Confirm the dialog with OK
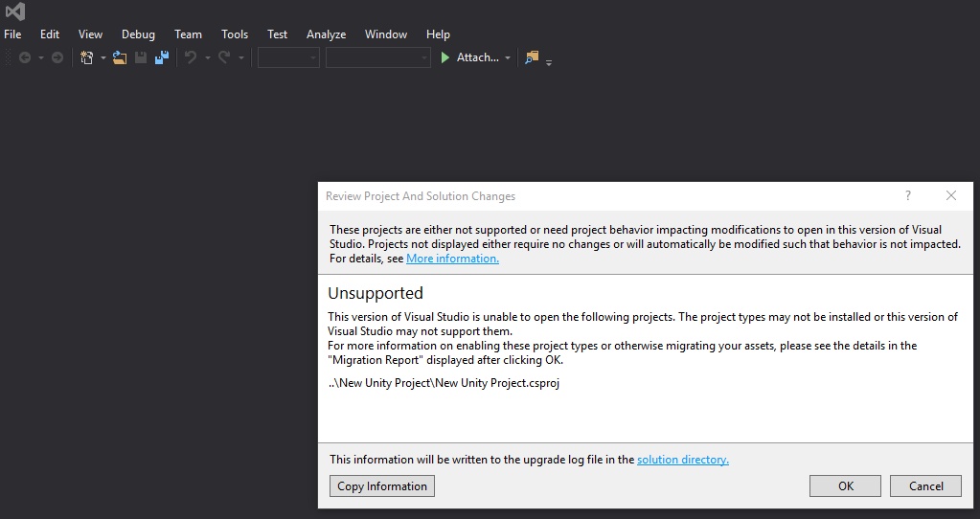This screenshot has height=519, width=980. coord(845,485)
